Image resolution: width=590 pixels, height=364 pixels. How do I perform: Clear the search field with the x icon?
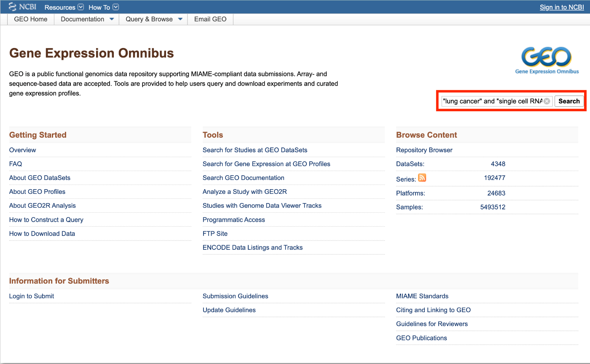click(547, 101)
